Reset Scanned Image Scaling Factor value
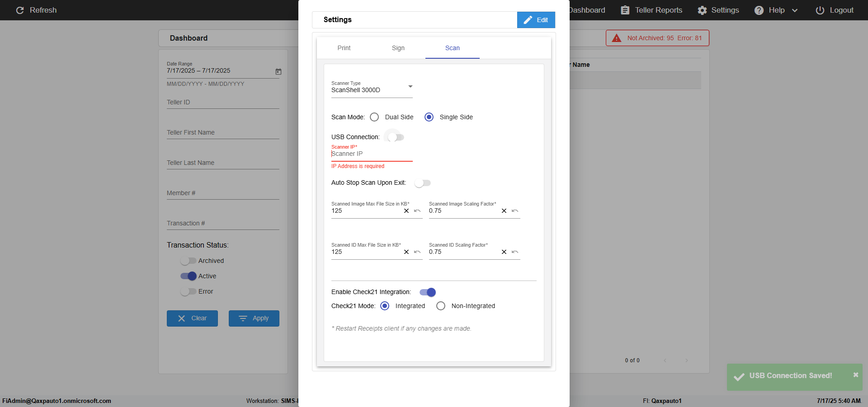Screen dimensions: 868x407 tap(515, 211)
